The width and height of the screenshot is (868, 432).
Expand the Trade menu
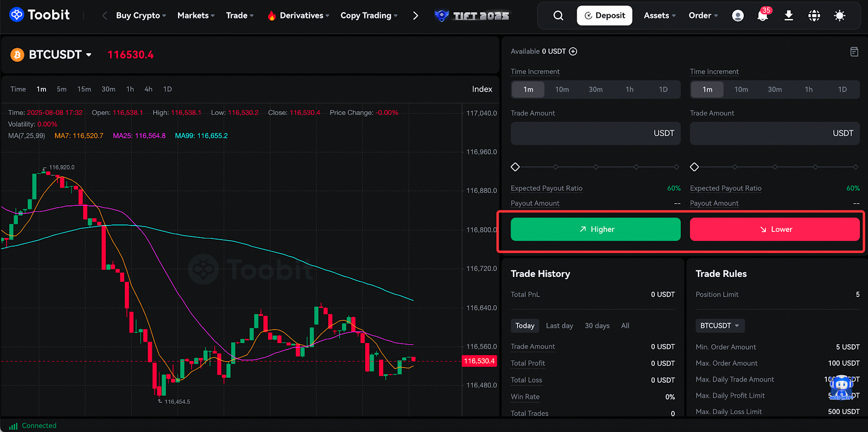240,16
